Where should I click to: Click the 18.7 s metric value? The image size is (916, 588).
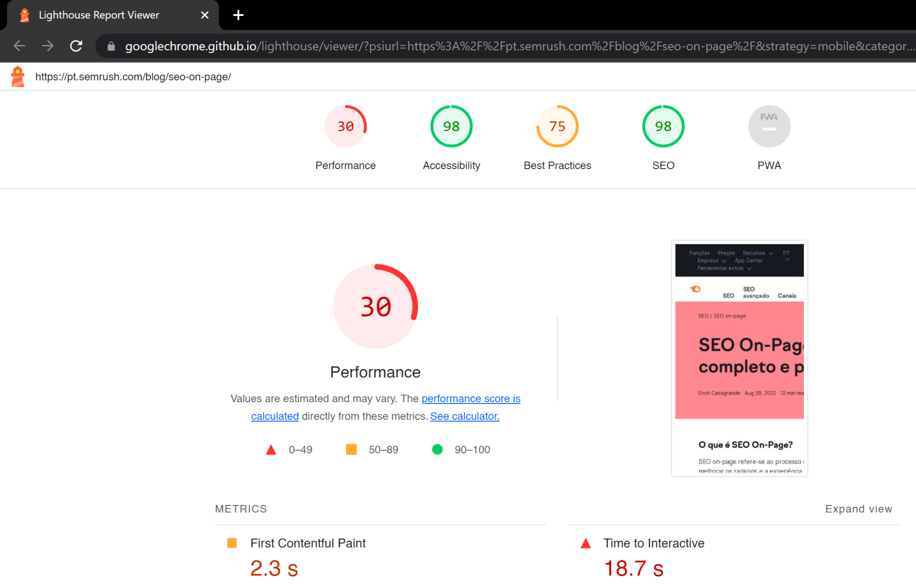tap(633, 569)
